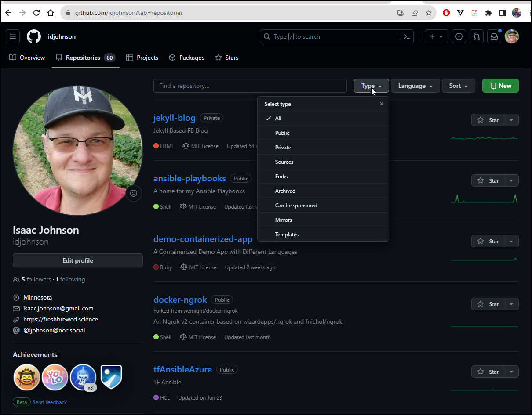This screenshot has height=415, width=532.
Task: Select the Sources type option
Action: [323, 162]
